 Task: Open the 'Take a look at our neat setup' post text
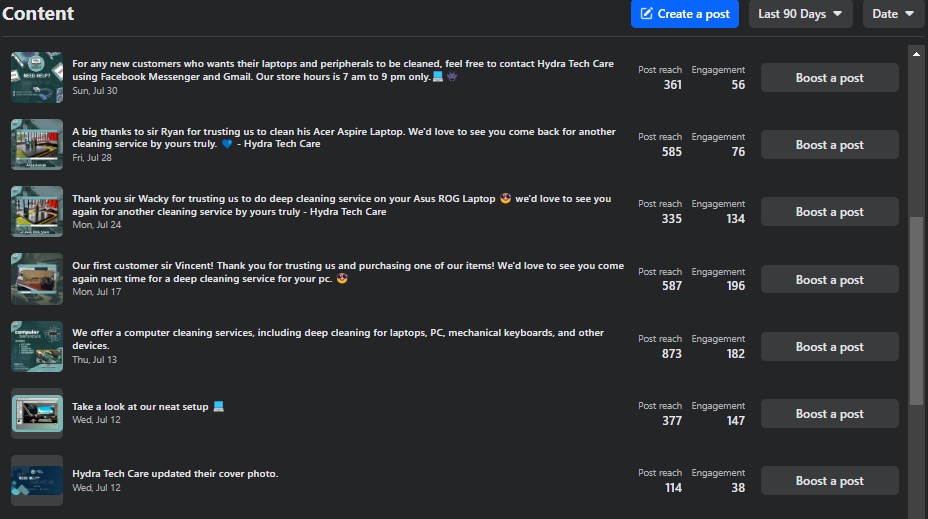coord(142,407)
